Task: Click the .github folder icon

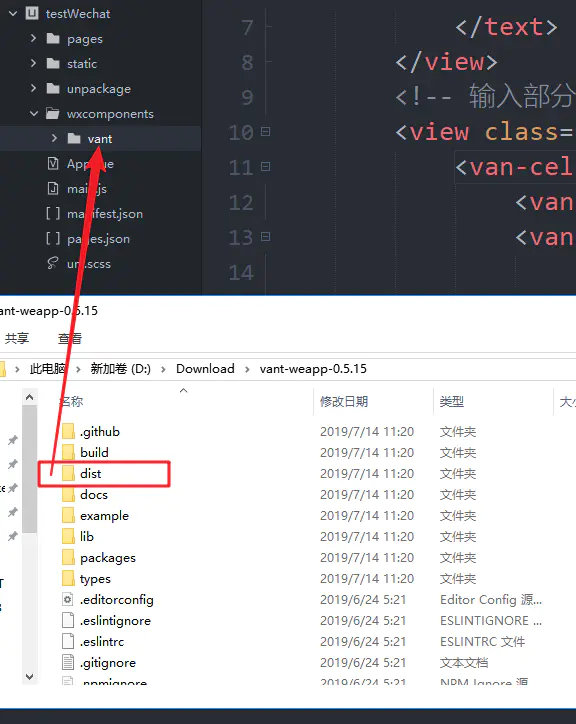Action: (68, 431)
